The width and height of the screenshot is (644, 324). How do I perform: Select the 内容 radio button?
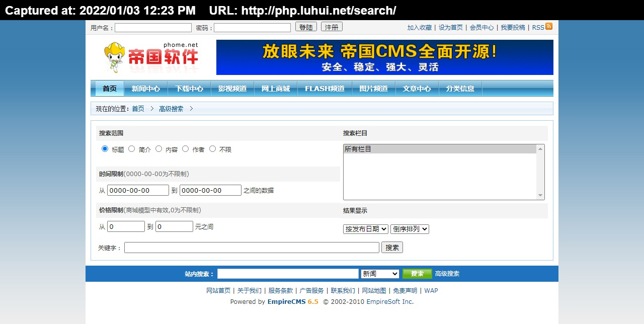(158, 149)
